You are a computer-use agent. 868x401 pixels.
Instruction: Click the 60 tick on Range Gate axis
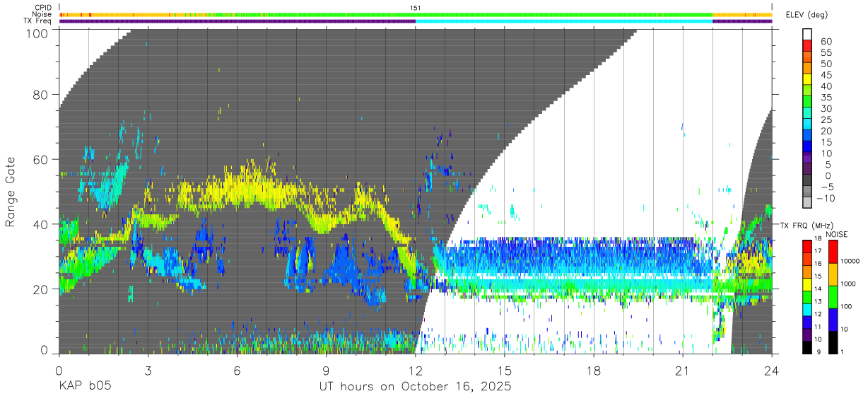(x=40, y=159)
